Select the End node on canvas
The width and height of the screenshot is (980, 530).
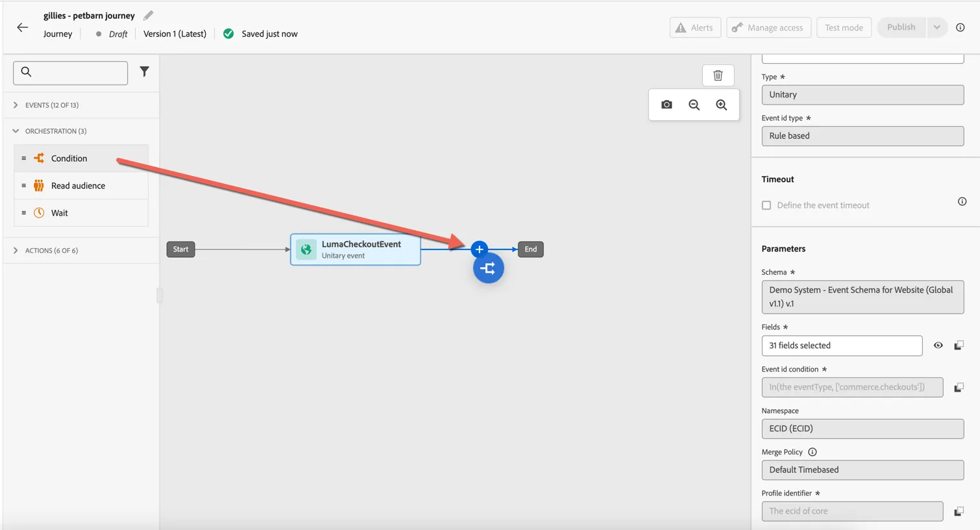coord(531,249)
